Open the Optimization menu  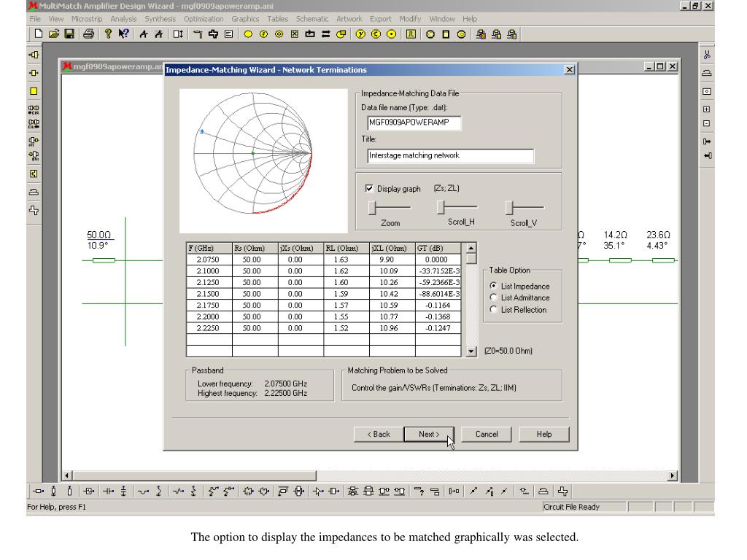coord(204,19)
